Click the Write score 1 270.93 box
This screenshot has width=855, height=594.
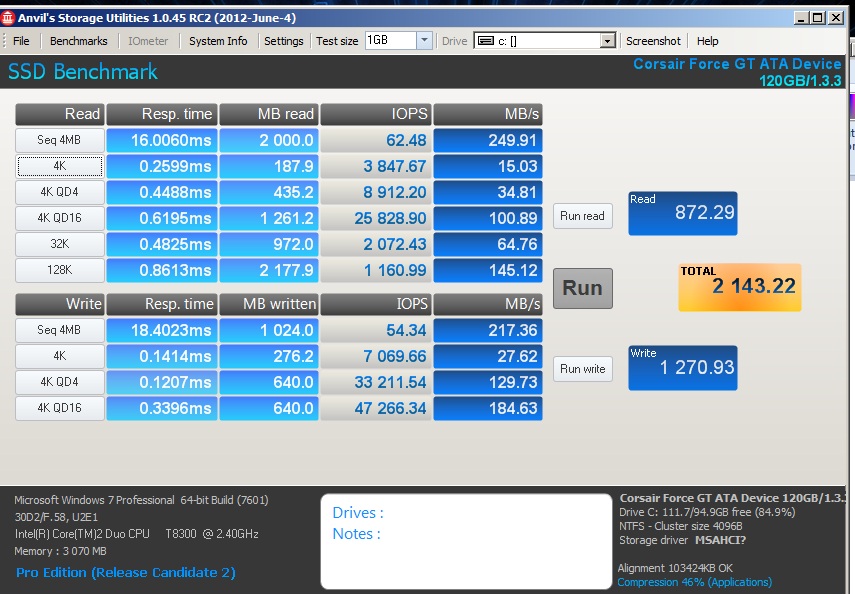683,368
